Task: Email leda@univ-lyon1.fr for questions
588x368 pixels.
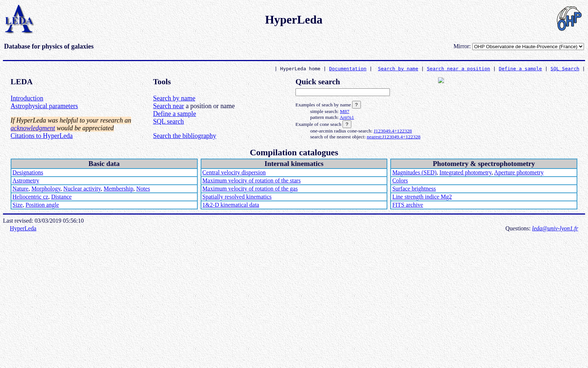Action: click(x=555, y=229)
